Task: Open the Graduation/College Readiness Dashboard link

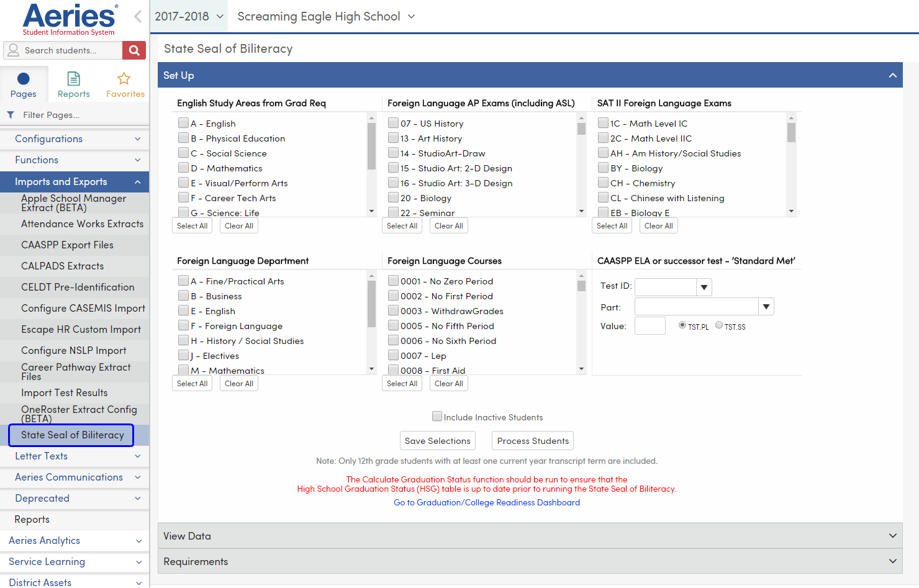Action: (x=487, y=502)
